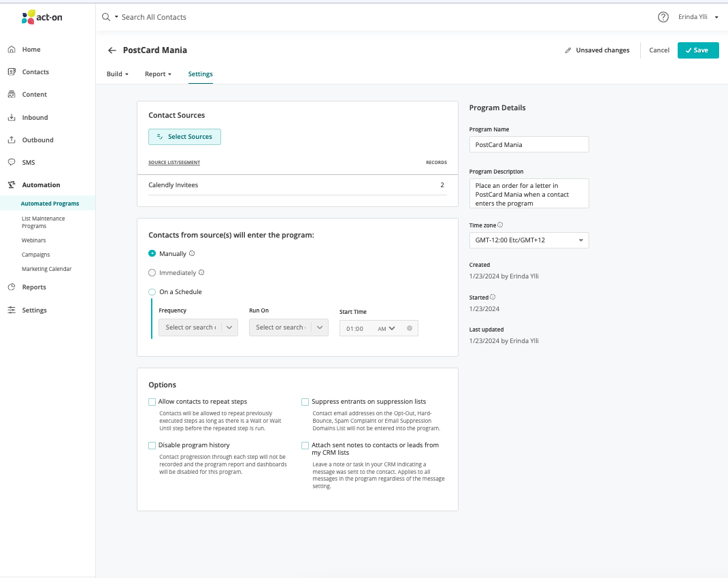The width and height of the screenshot is (728, 578).
Task: Open Webinars in the sidebar
Action: (x=33, y=240)
